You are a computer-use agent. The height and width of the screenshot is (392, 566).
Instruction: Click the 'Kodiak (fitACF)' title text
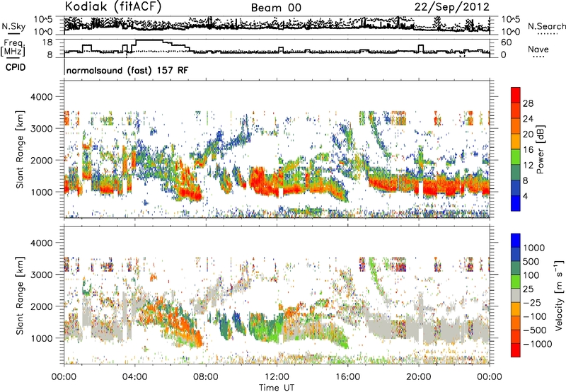[113, 7]
